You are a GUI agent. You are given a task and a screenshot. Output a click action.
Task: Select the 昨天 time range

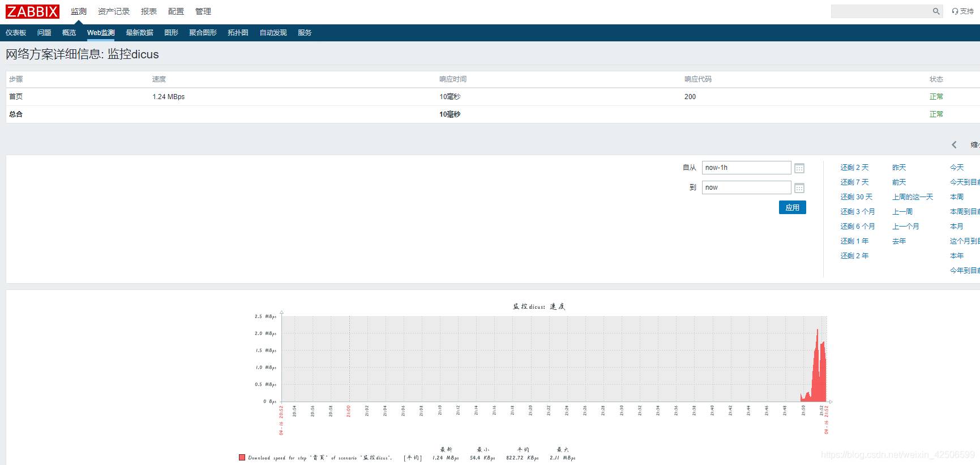pos(899,168)
